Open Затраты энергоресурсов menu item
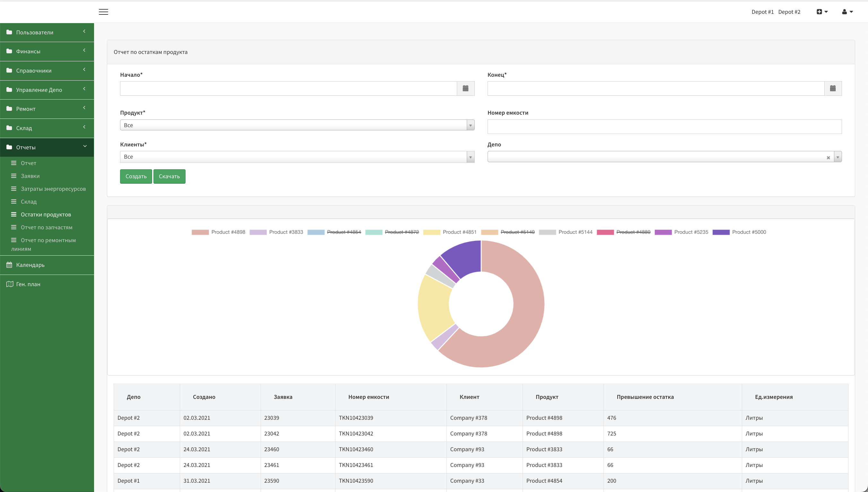The height and width of the screenshot is (492, 868). 53,189
